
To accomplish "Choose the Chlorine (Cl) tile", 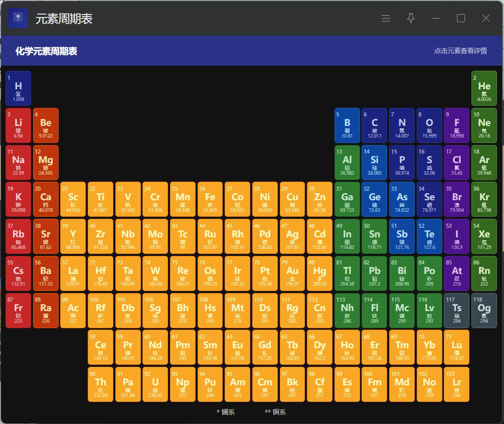I will (457, 163).
